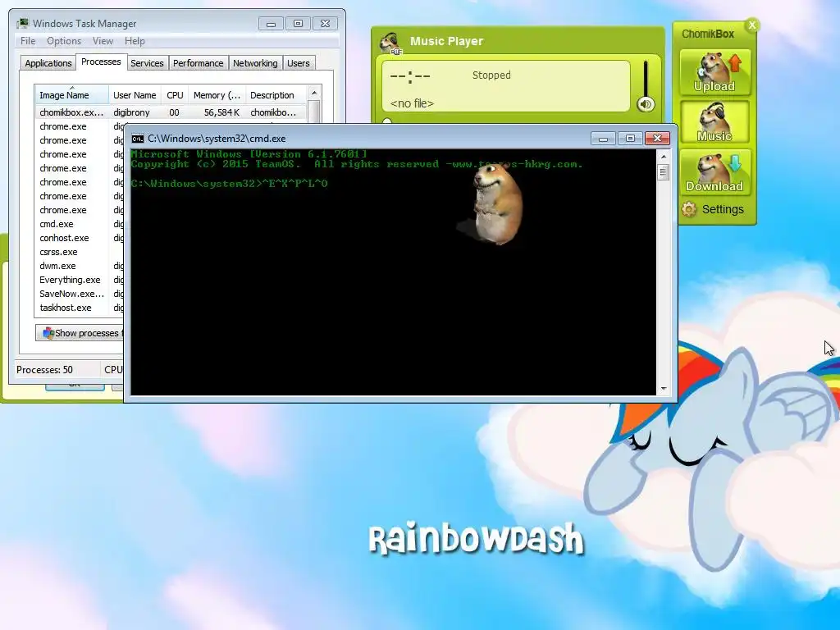
Task: Select the Processes tab
Action: tap(101, 62)
